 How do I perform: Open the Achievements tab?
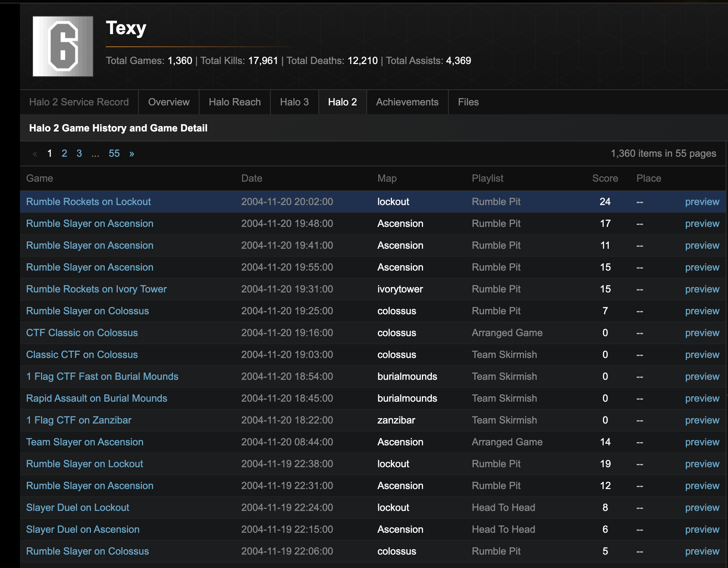tap(407, 102)
